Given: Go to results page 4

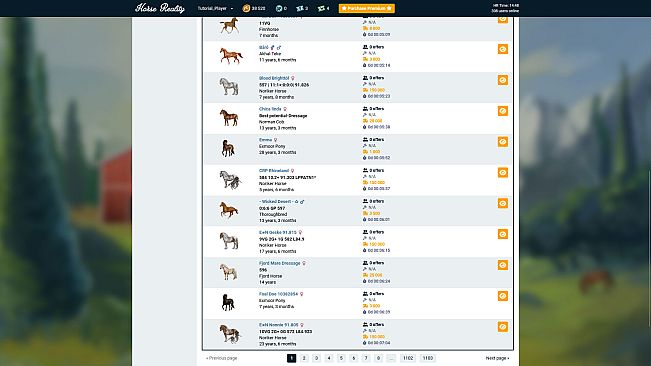Looking at the screenshot, I should (329, 358).
